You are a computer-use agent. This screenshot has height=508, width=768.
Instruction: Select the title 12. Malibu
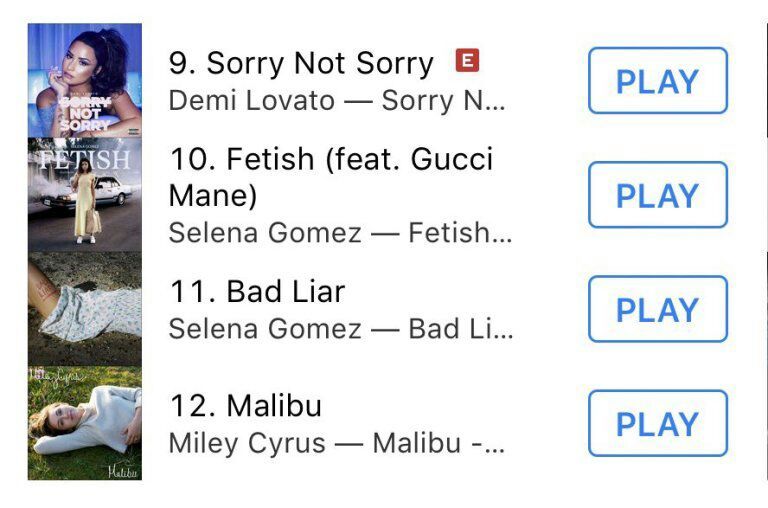pos(245,406)
